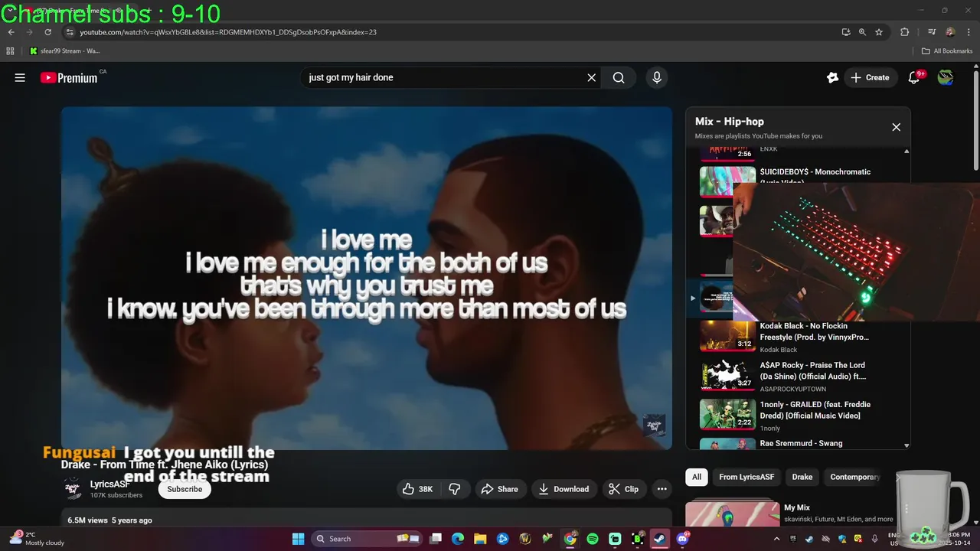Download the video

(x=563, y=489)
